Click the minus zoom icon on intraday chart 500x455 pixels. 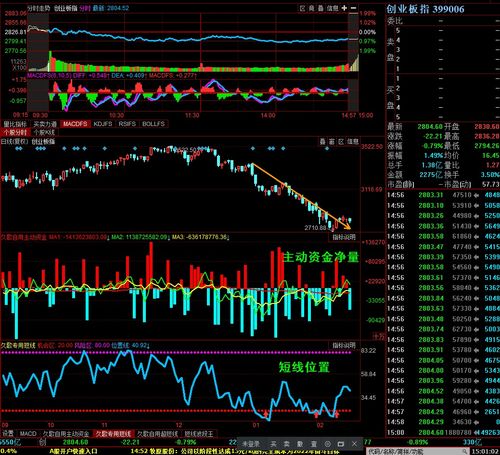pyautogui.click(x=353, y=8)
